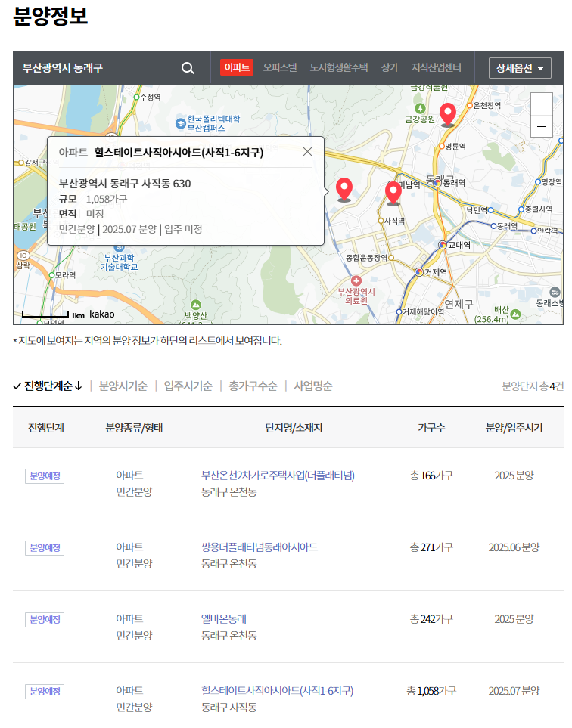Image resolution: width=572 pixels, height=728 pixels.
Task: Click the 교대역 station label on map
Action: 459,245
